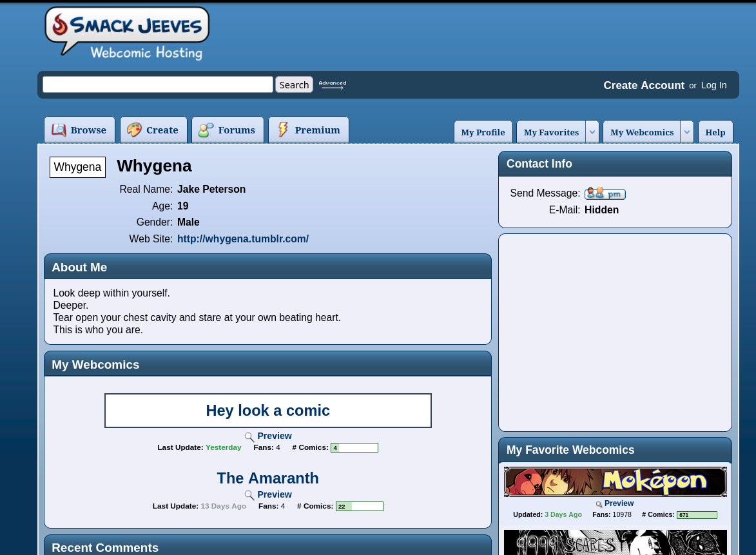Click the Log In link
The width and height of the screenshot is (756, 555).
713,85
